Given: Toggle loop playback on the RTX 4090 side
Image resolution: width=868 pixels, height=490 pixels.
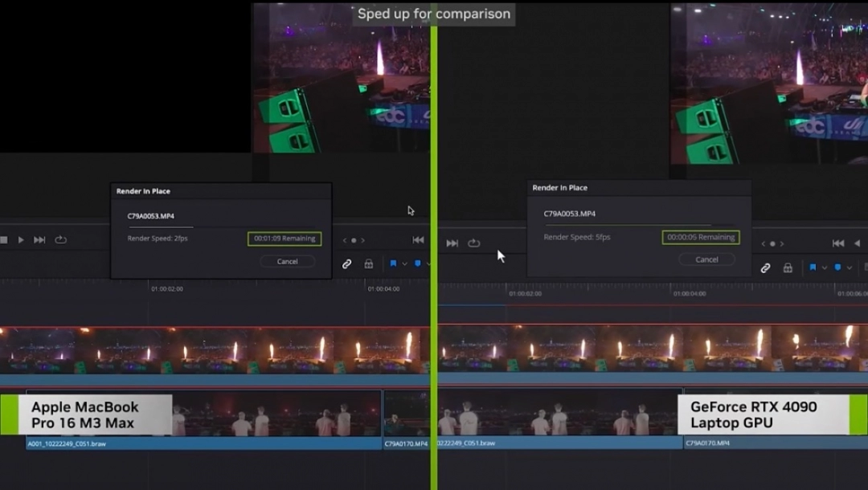Looking at the screenshot, I should coord(474,243).
